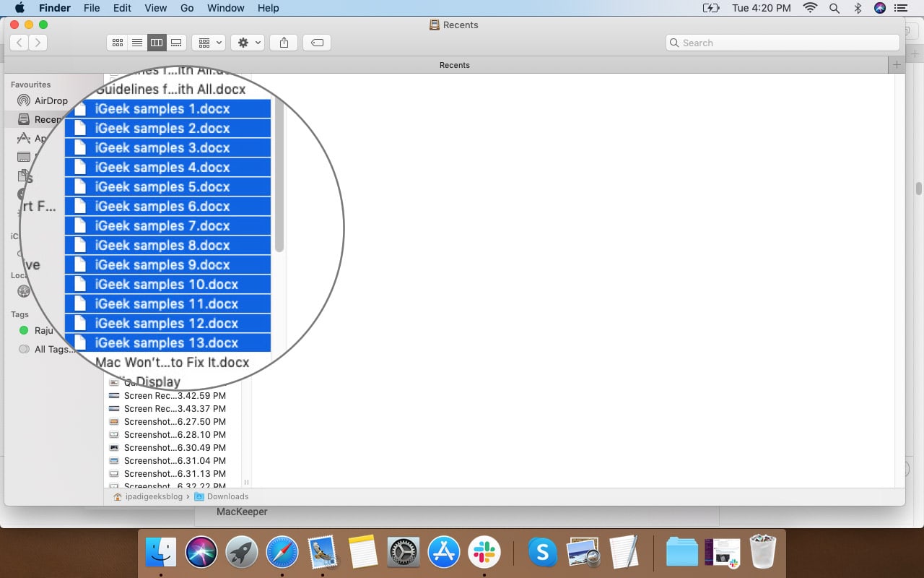
Task: Switch to icon grid view
Action: (118, 43)
